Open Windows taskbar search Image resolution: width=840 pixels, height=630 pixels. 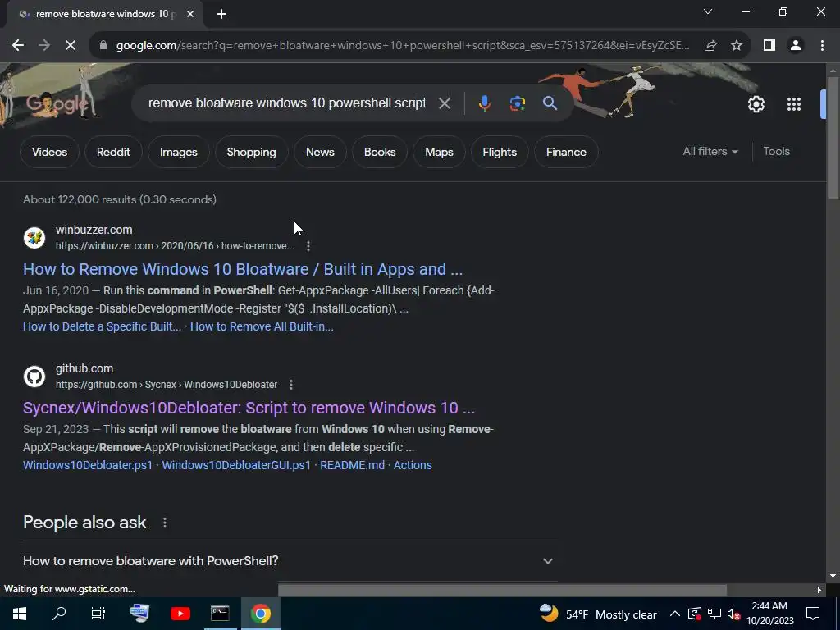tap(59, 614)
